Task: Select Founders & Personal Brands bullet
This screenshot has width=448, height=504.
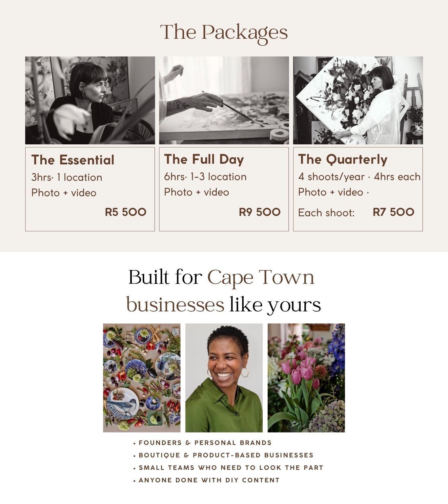Action: coord(203,443)
